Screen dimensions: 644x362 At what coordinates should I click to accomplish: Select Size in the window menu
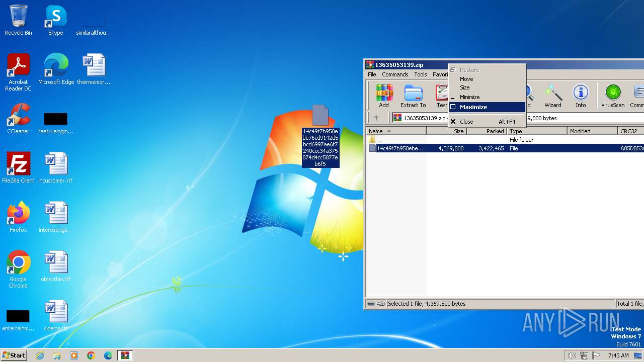point(487,87)
